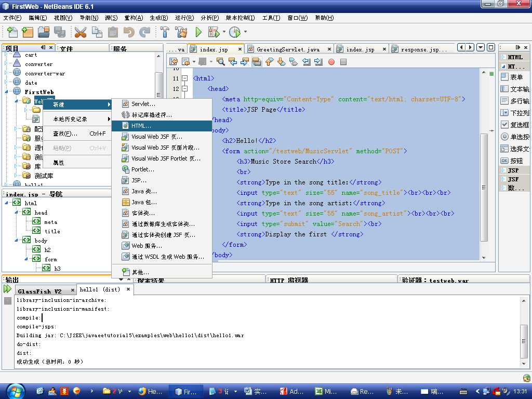The image size is (532, 399).
Task: Select 按钮 component in the palette
Action: point(514,161)
